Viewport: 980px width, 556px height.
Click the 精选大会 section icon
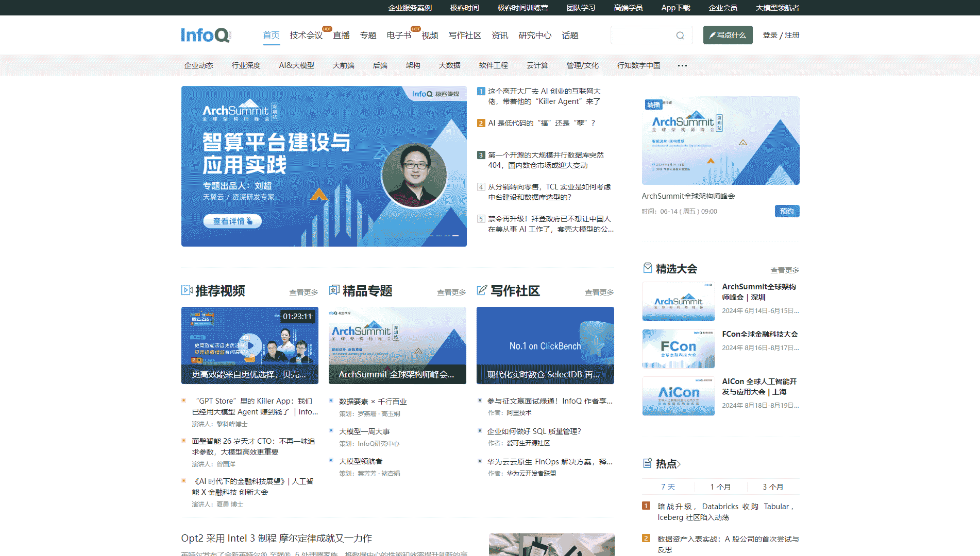[x=648, y=268]
